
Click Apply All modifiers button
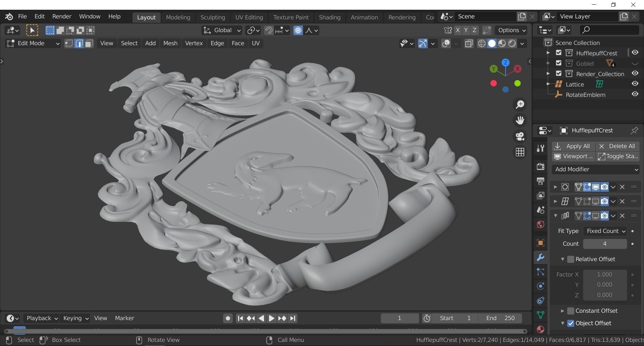(x=574, y=146)
